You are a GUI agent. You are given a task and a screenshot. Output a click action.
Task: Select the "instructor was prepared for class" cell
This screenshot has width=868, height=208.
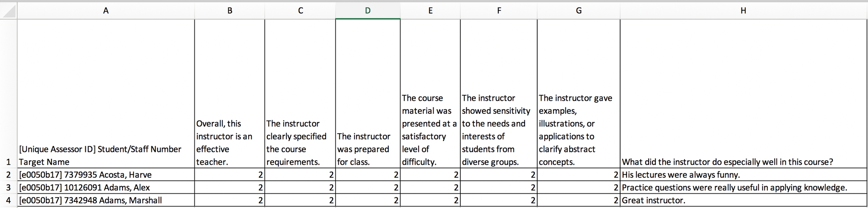[368, 149]
